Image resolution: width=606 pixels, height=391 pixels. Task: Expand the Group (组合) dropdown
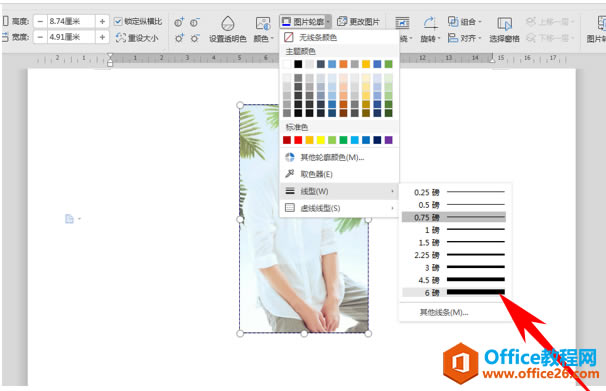[465, 22]
